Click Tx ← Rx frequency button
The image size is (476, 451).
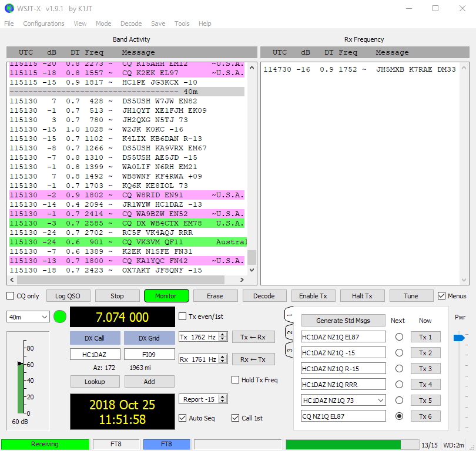(253, 337)
